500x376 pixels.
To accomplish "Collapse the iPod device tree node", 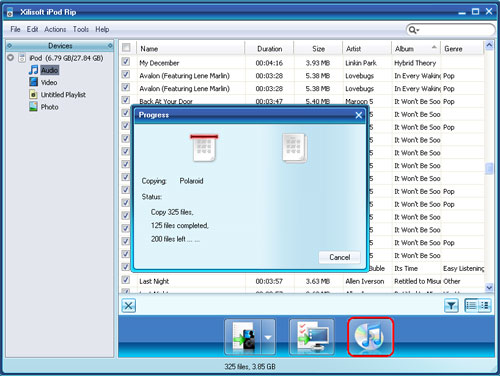I will [x=11, y=58].
